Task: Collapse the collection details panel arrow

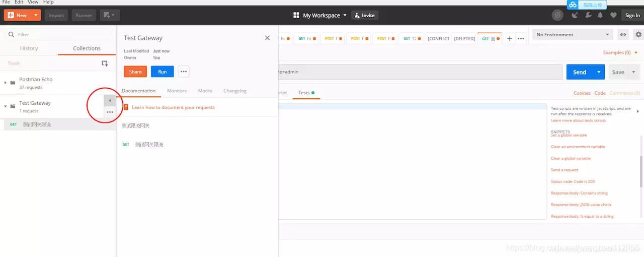Action: point(110,100)
